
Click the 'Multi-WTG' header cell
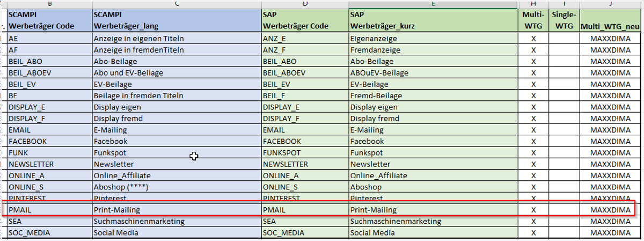point(533,20)
